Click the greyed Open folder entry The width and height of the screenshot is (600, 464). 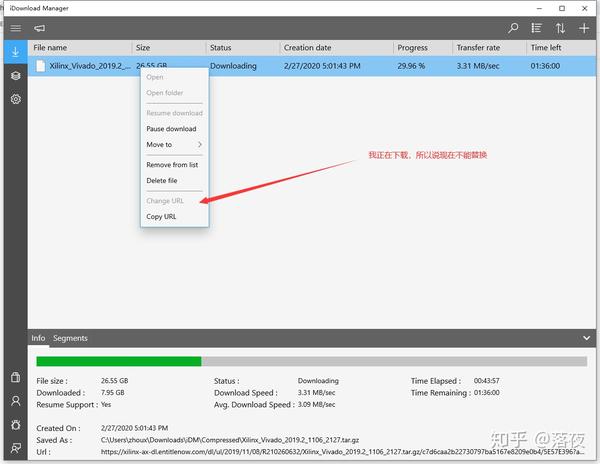[164, 93]
